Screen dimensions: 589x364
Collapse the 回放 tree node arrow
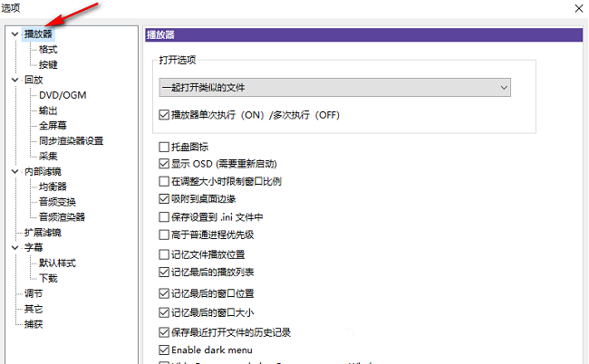click(14, 80)
